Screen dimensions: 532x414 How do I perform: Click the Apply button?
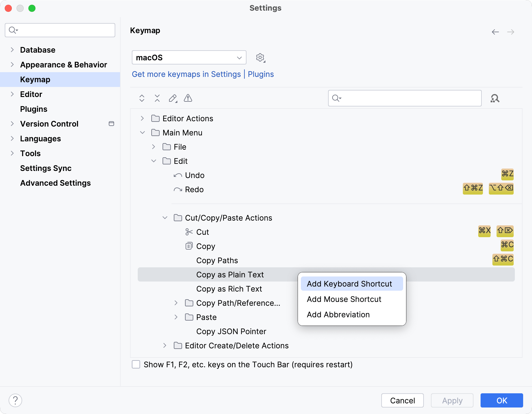tap(452, 400)
